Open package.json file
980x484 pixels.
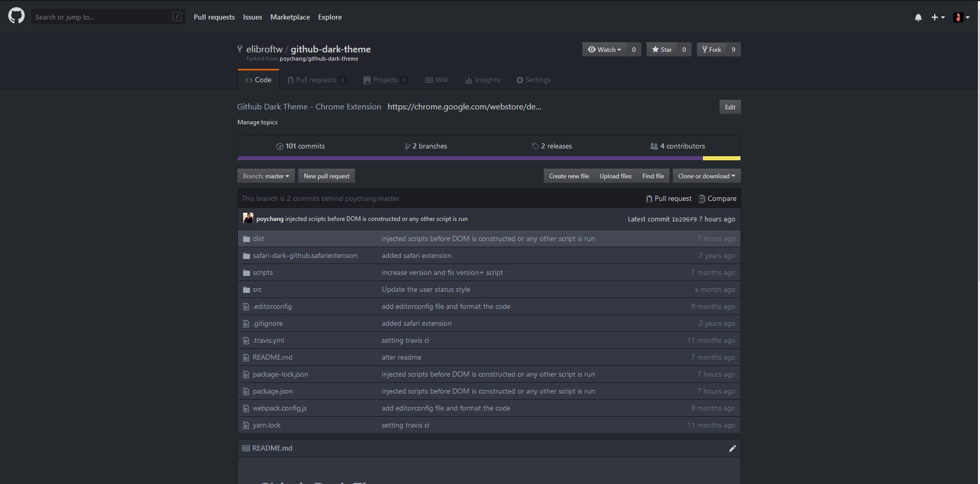pos(272,391)
